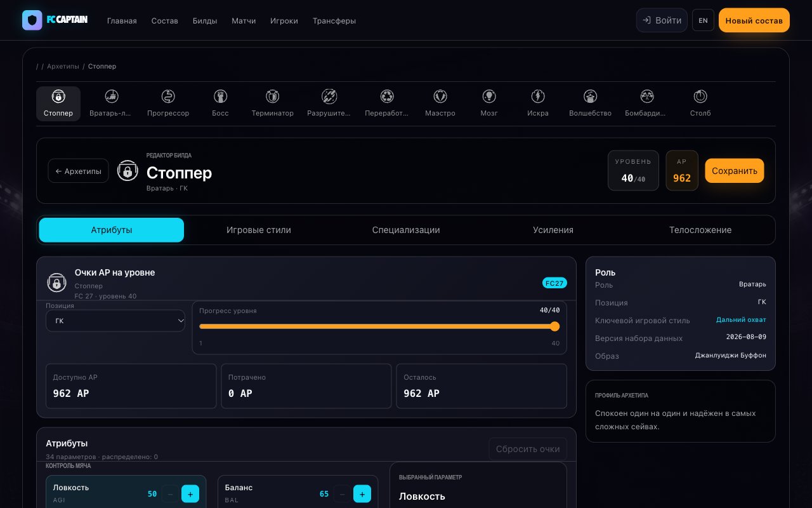Create a squad with Новый состав
The width and height of the screenshot is (812, 508).
coord(754,20)
